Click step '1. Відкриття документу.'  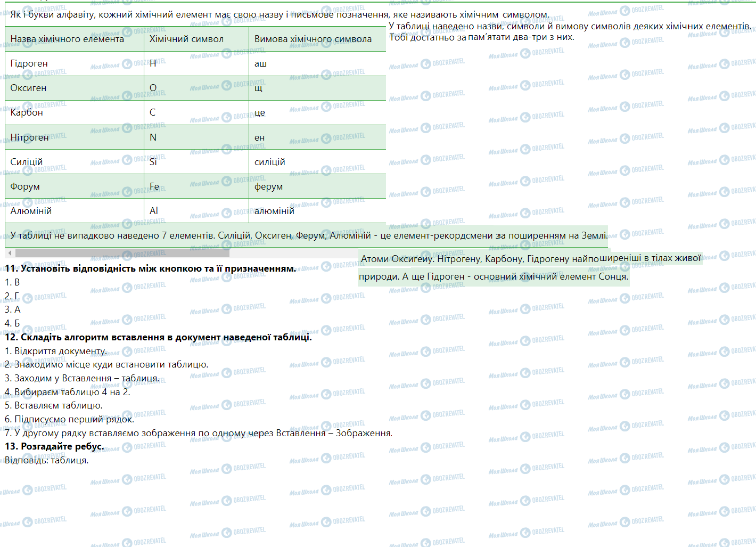(56, 351)
